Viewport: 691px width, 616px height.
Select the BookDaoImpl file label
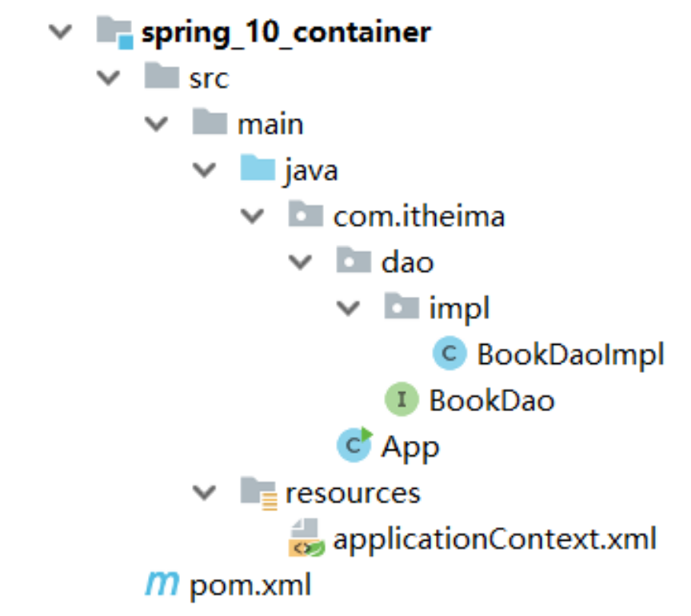pyautogui.click(x=571, y=354)
